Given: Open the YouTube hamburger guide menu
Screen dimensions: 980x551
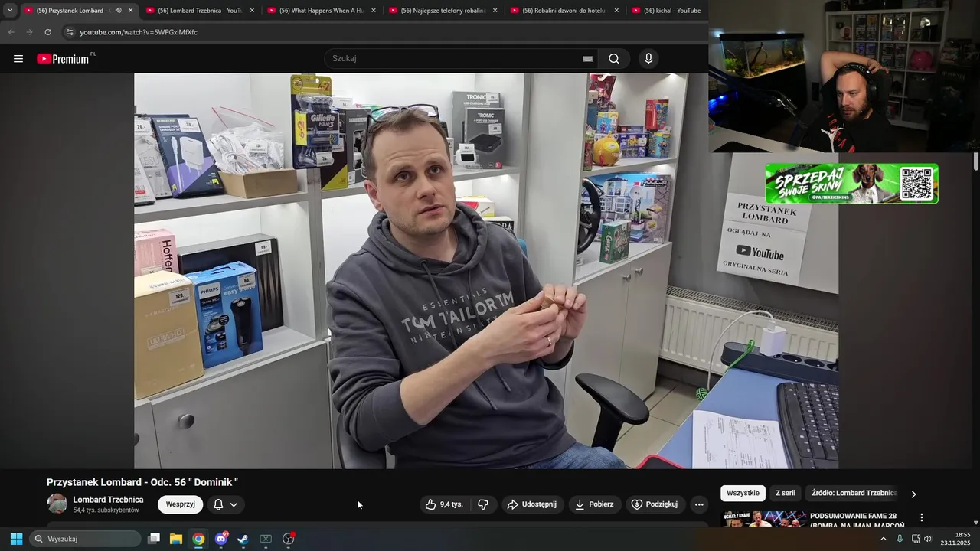Looking at the screenshot, I should (x=18, y=59).
